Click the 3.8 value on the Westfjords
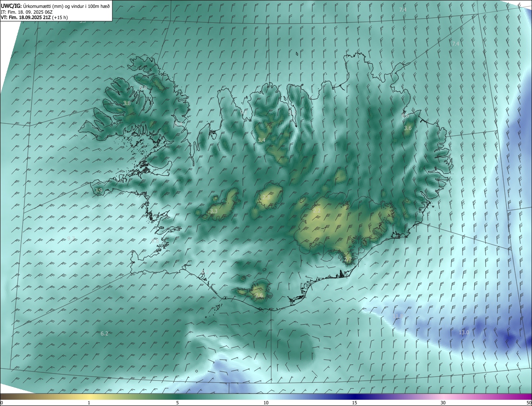The width and height of the screenshot is (532, 406). click(127, 103)
